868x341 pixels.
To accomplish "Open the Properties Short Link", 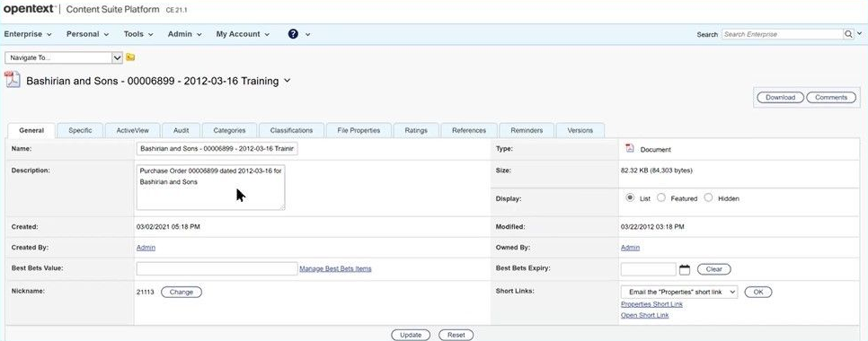I will 651,304.
